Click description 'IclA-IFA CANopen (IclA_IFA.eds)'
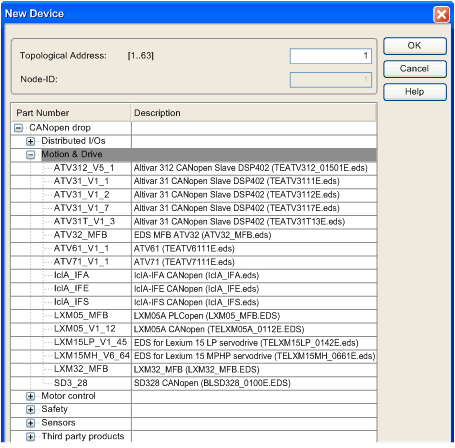The width and height of the screenshot is (455, 448). tap(196, 275)
